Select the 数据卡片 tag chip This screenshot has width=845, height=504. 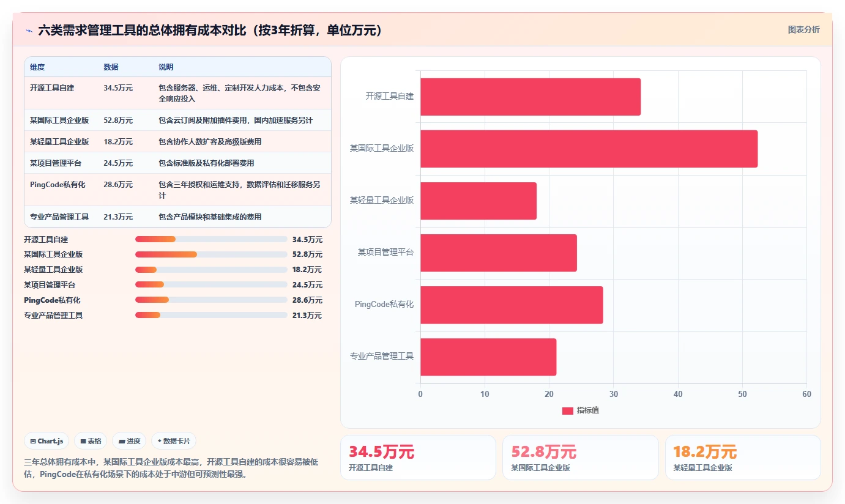174,441
